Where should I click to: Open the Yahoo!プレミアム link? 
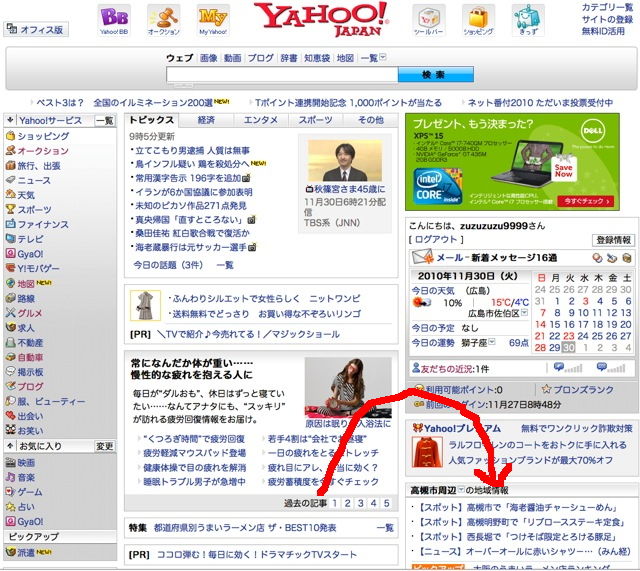click(462, 429)
